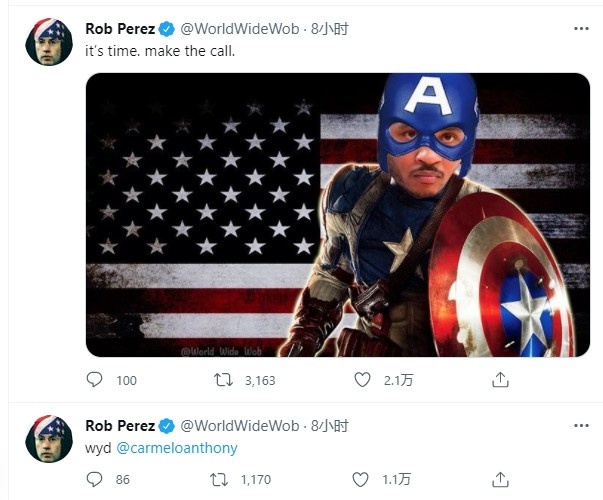Share the 'make the call' tweet
The width and height of the screenshot is (603, 500).
pyautogui.click(x=501, y=380)
